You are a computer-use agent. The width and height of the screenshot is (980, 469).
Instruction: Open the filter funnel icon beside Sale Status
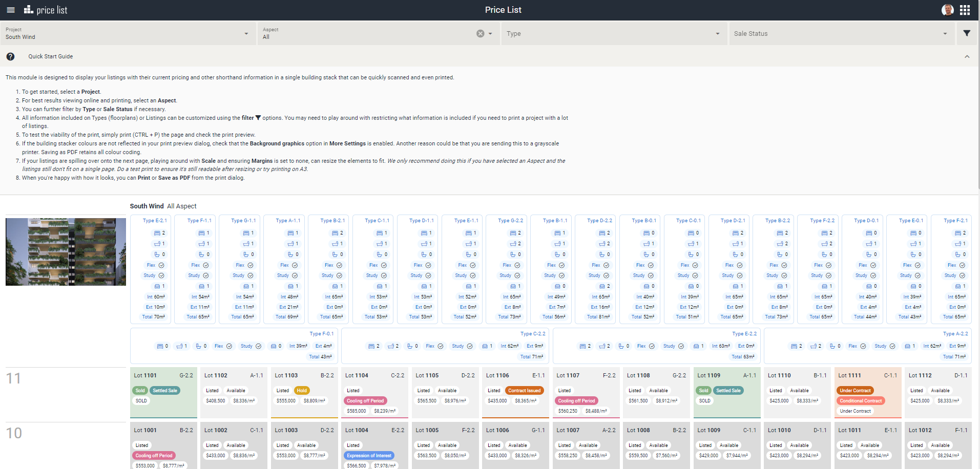tap(967, 33)
